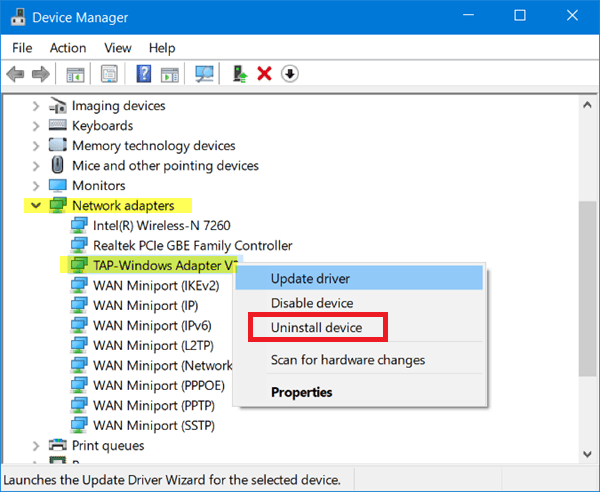Open the Properties toolbar icon
The image size is (600, 492).
point(109,74)
